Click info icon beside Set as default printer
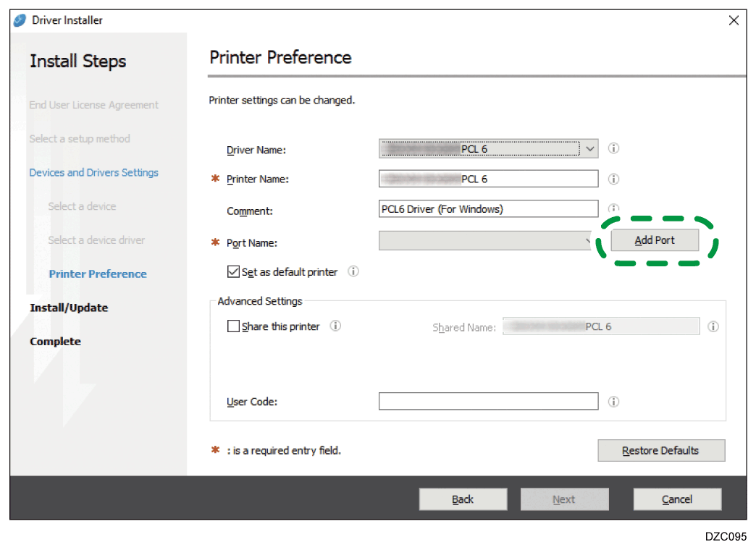The height and width of the screenshot is (550, 756). (353, 272)
